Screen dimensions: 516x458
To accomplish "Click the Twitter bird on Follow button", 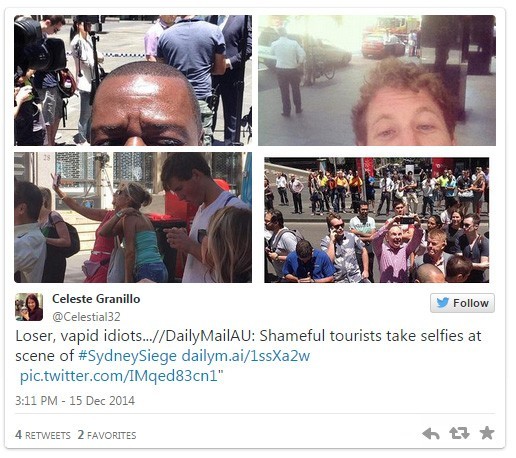I will pyautogui.click(x=443, y=303).
